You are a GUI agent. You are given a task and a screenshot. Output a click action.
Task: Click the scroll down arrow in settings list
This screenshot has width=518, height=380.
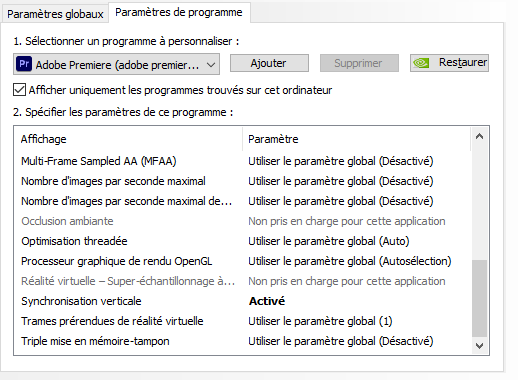tap(479, 346)
